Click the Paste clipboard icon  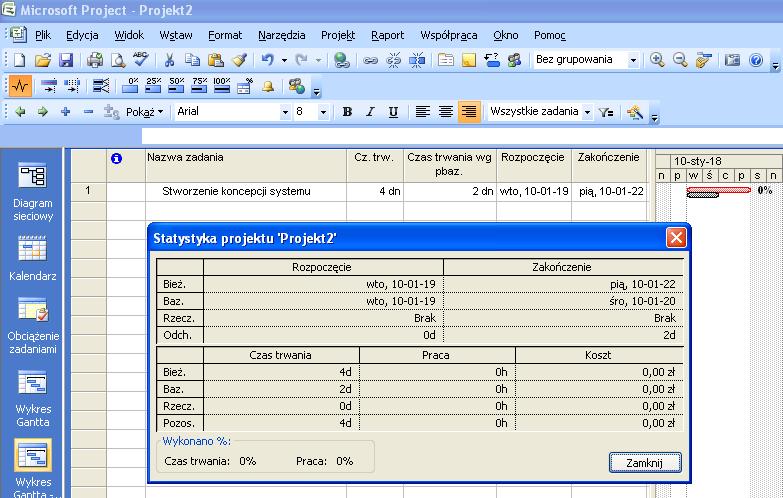(216, 60)
